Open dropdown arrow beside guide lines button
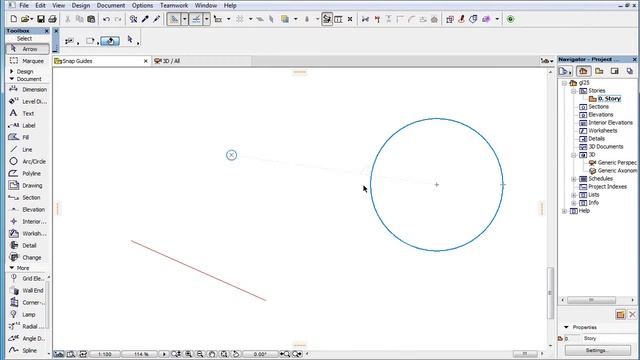640x360 pixels. tap(184, 19)
